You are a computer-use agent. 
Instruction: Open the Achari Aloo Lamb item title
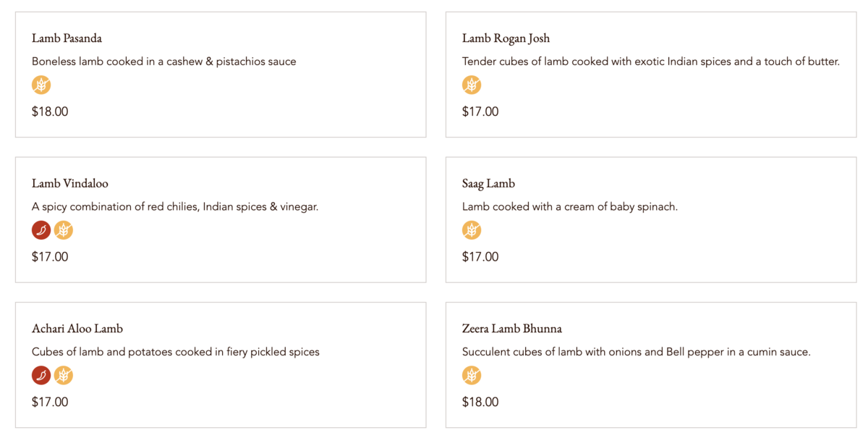(77, 329)
